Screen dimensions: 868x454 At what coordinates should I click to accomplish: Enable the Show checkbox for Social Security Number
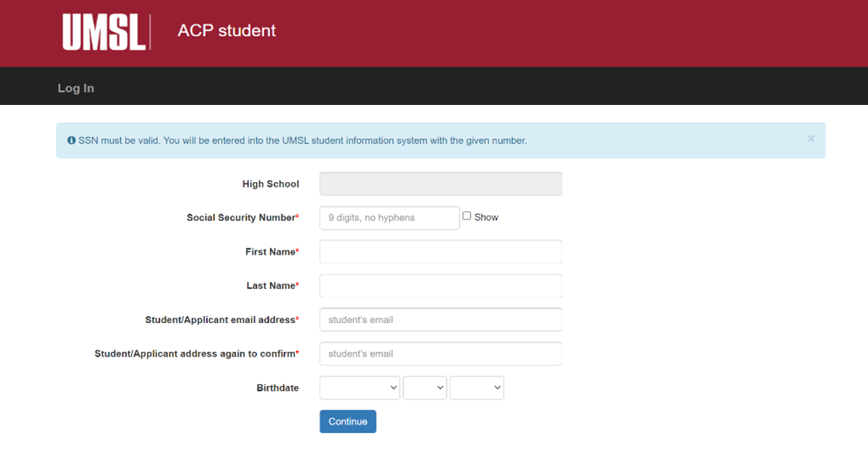466,215
